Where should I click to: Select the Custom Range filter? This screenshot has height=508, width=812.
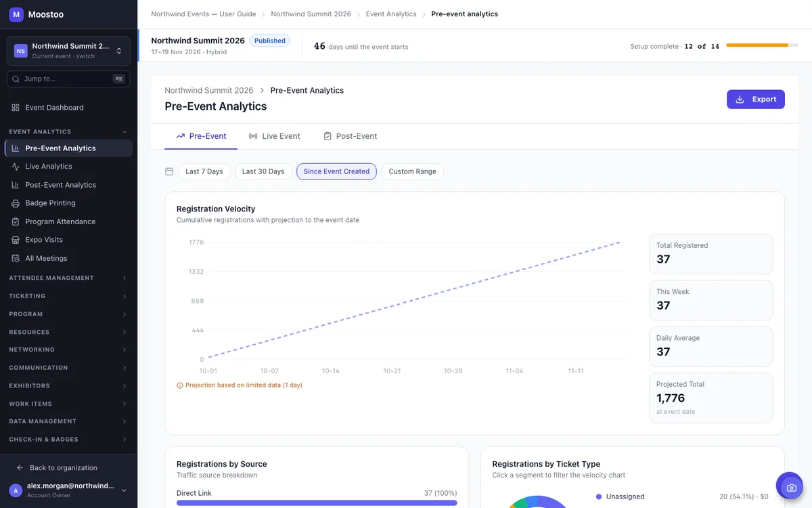pyautogui.click(x=412, y=171)
